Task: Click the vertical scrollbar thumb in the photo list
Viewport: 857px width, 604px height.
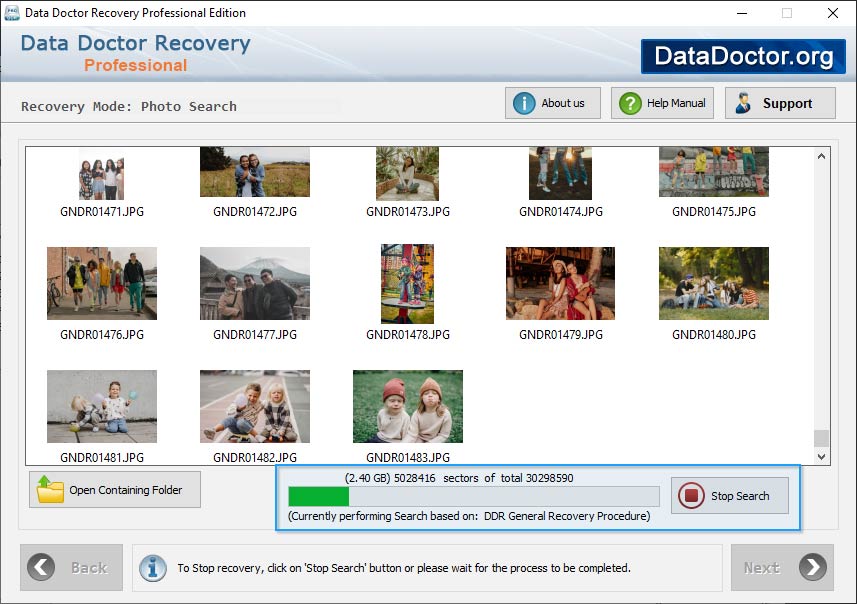Action: (x=821, y=438)
